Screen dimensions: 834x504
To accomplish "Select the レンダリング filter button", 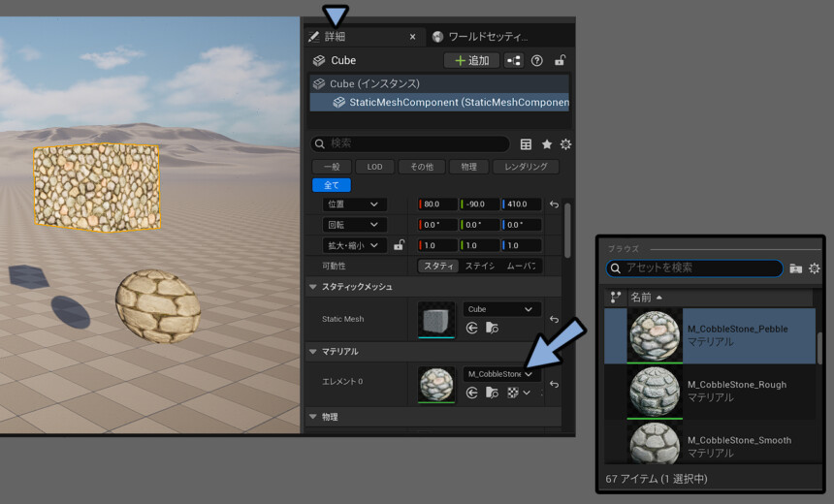I will coord(526,167).
